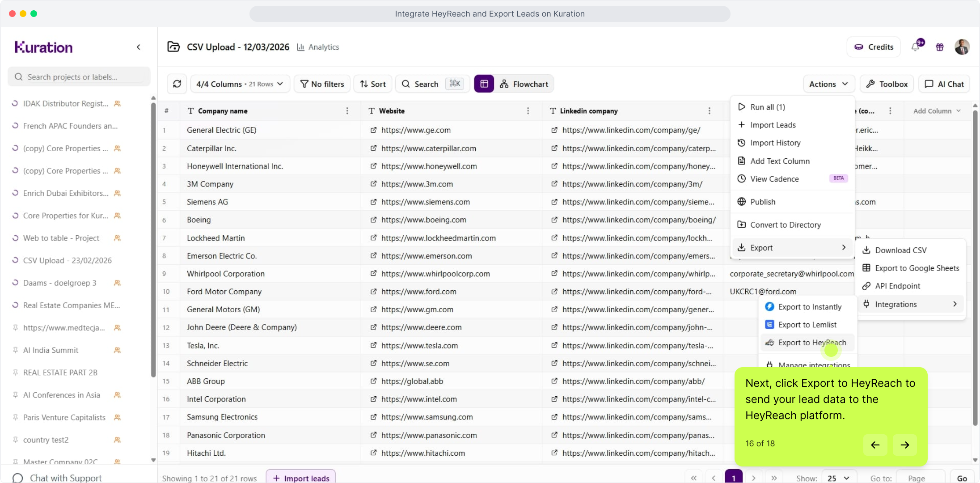
Task: Select Add Text Column menu item
Action: pos(792,161)
